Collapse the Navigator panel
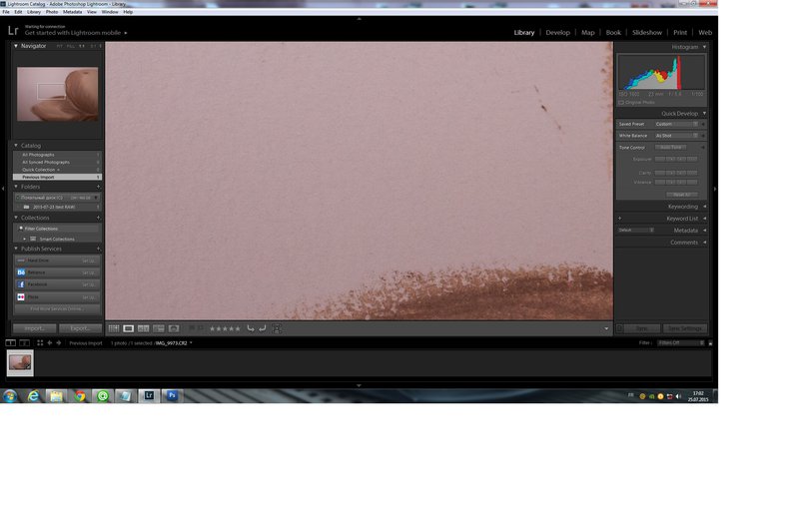The image size is (799, 532). coord(16,46)
